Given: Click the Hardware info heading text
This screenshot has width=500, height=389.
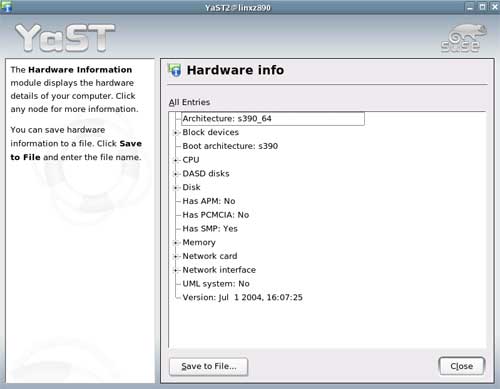Looking at the screenshot, I should click(x=235, y=70).
